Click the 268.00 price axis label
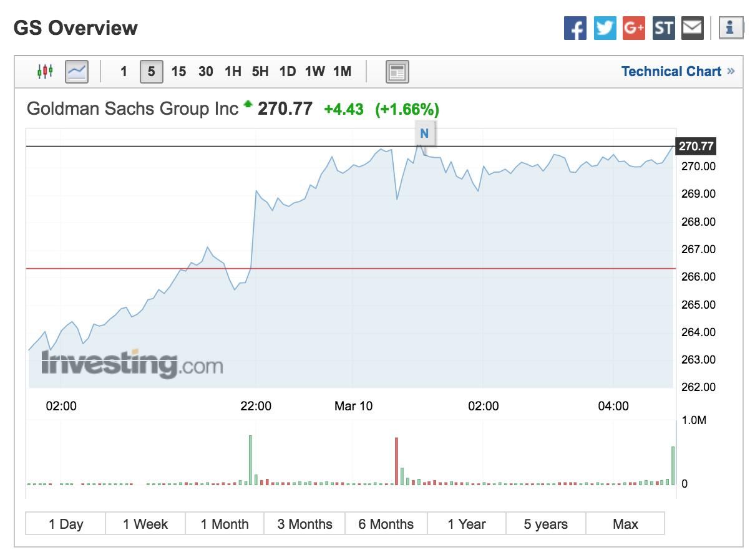The width and height of the screenshot is (750, 560). (x=698, y=222)
